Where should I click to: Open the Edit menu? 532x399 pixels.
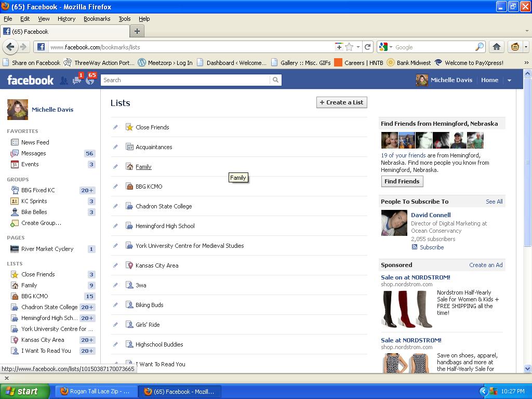[x=25, y=19]
